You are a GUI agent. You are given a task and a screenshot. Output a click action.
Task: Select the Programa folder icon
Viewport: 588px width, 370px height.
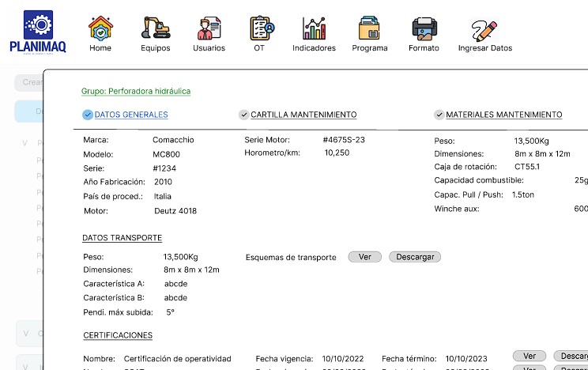[369, 28]
